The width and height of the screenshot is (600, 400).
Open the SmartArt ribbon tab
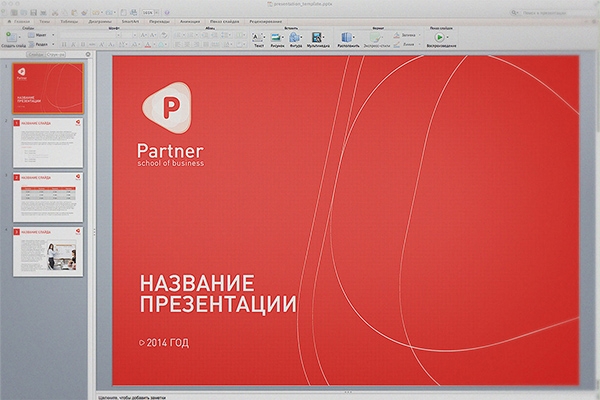click(x=130, y=21)
